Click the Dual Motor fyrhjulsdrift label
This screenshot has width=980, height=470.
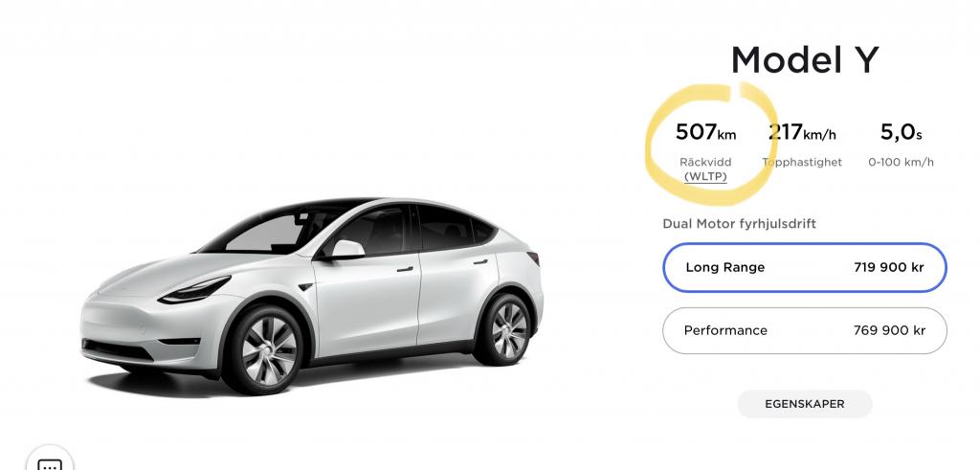coord(740,224)
